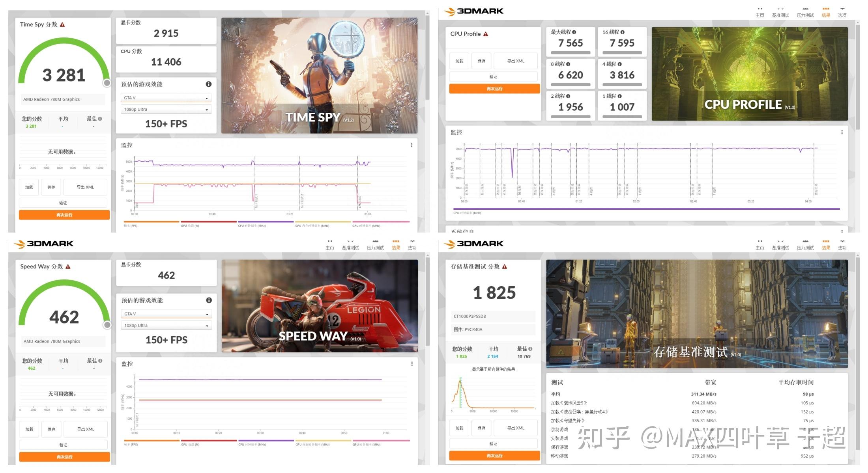
Task: Open the info icon next to 预估的游戏效能
Action: point(209,84)
